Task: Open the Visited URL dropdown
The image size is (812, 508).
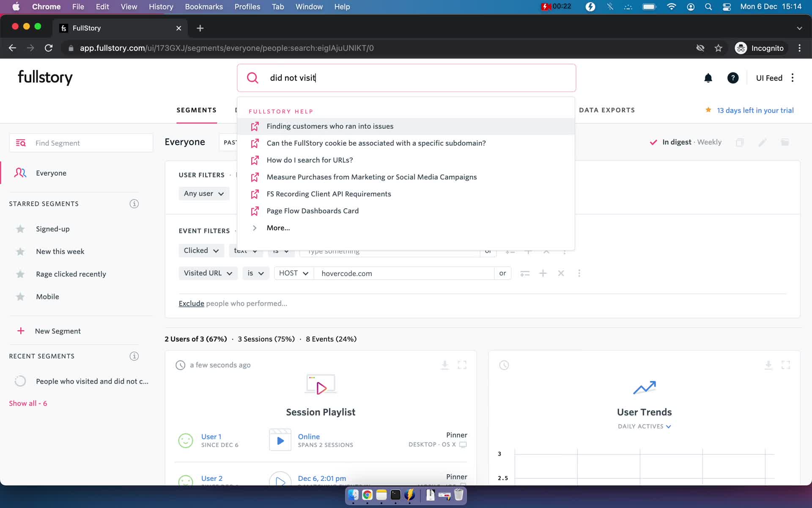Action: tap(208, 273)
